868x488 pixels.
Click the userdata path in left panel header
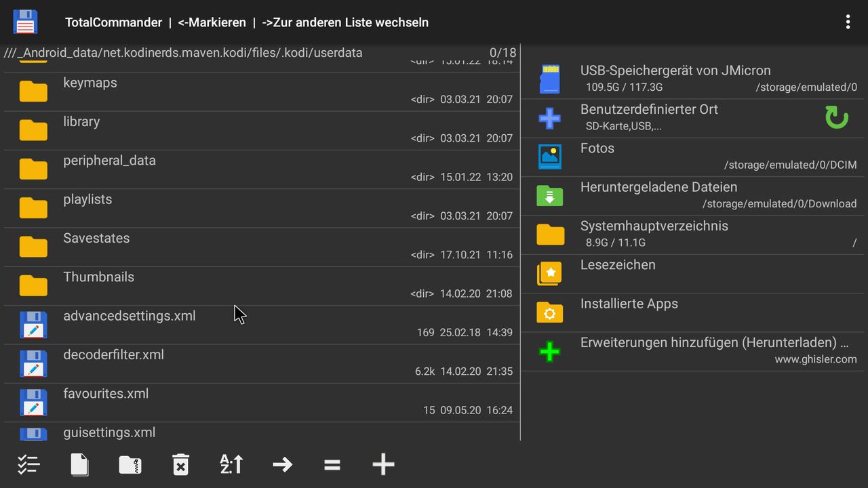point(183,53)
